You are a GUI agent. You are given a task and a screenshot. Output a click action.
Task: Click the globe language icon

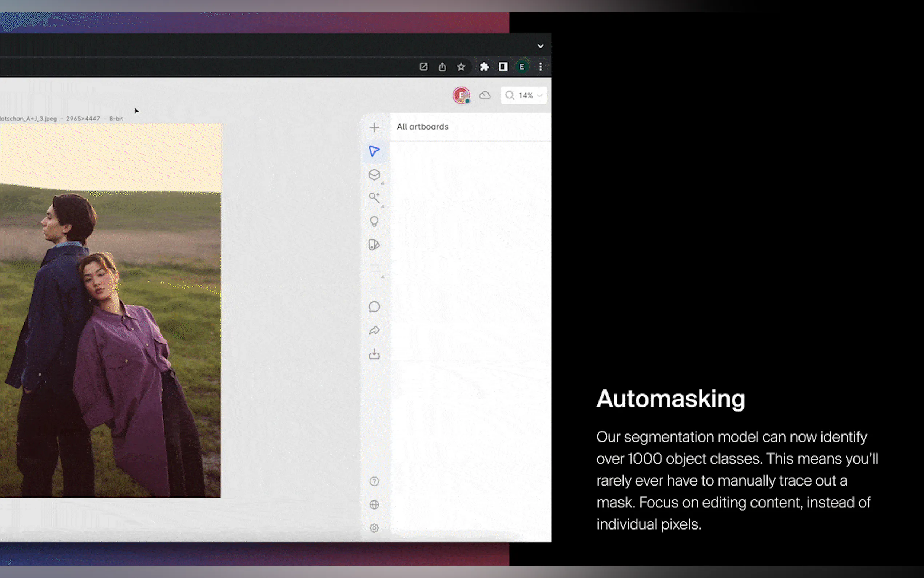pos(374,504)
